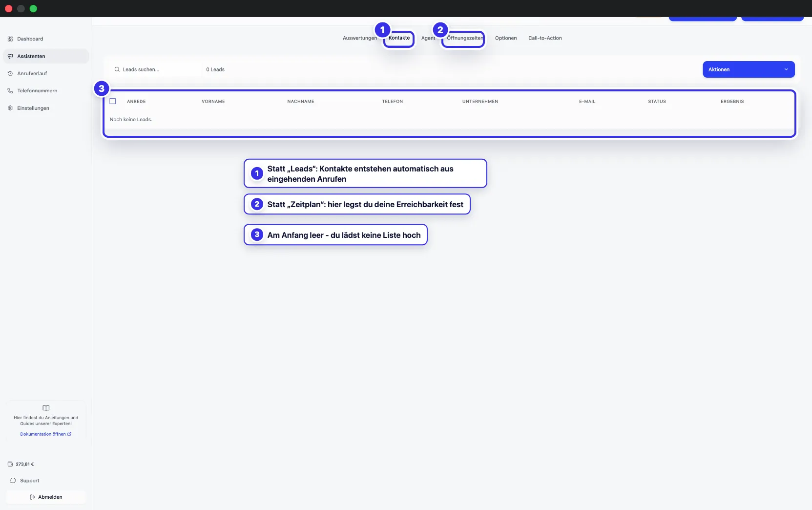Click the Dashboard grid icon

10,39
